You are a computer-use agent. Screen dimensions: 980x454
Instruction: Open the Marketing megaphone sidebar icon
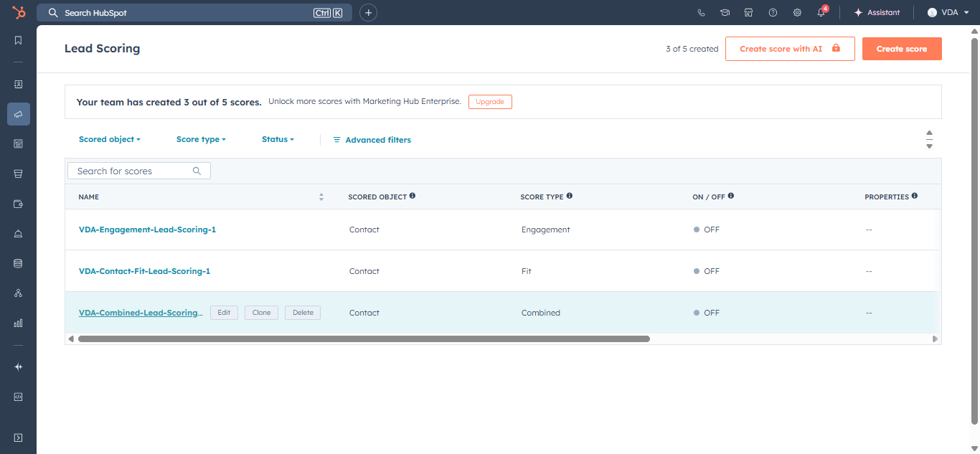pyautogui.click(x=19, y=114)
